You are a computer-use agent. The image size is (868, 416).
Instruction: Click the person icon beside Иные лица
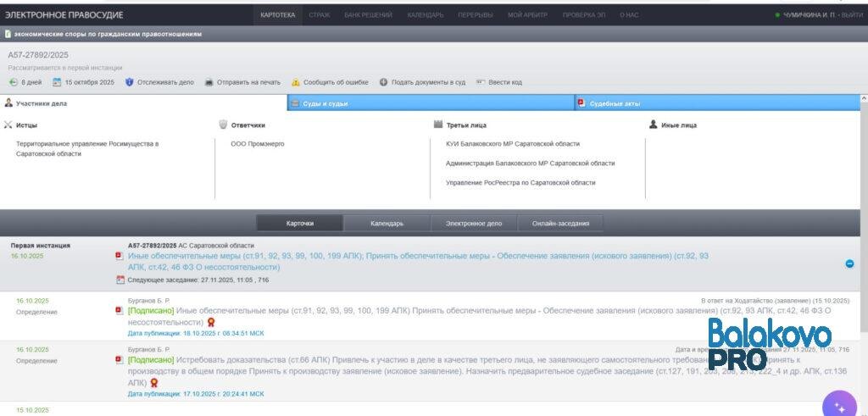coord(654,125)
